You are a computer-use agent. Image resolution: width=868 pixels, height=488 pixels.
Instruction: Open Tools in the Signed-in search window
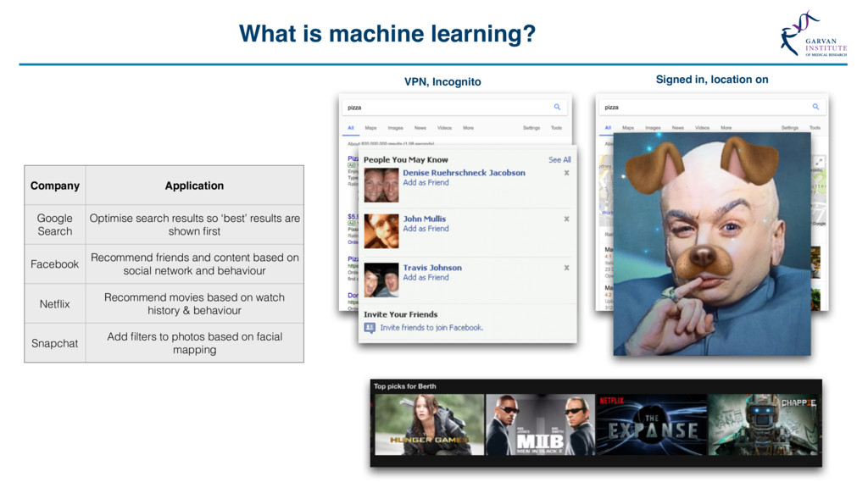pos(815,128)
